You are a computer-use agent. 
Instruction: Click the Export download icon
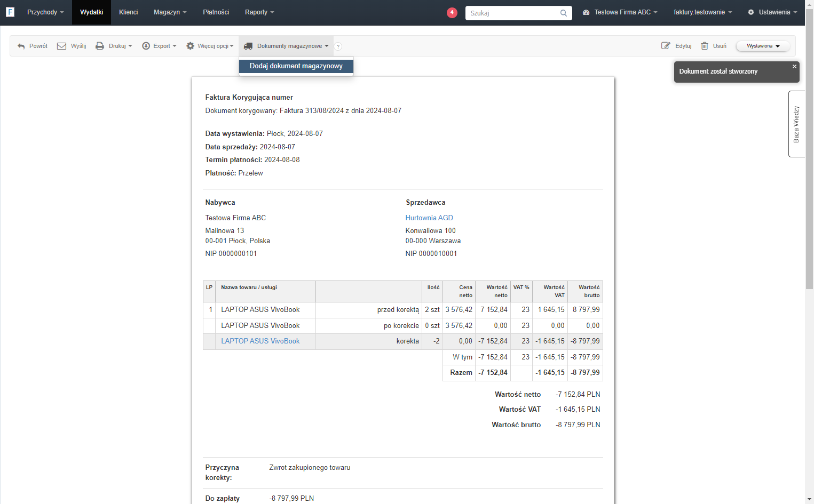click(x=146, y=46)
